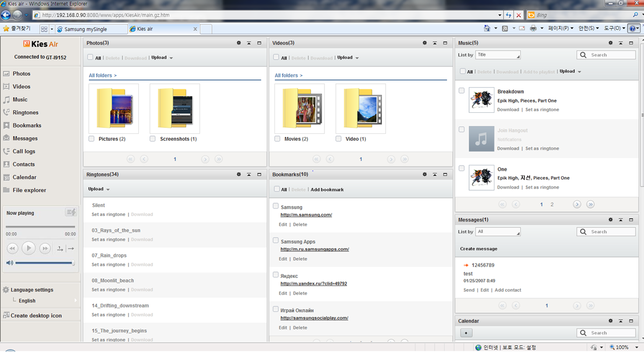Skip to next track in player
The image size is (644, 352).
[x=45, y=248]
